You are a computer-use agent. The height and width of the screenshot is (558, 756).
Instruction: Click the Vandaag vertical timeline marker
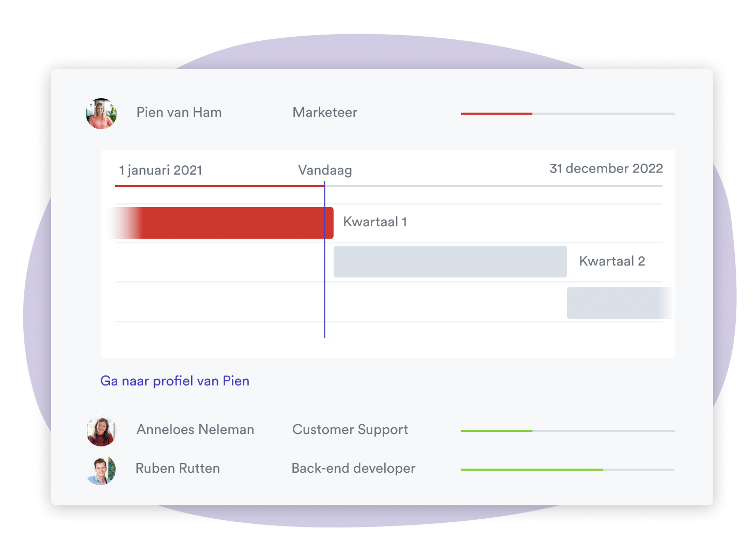(x=325, y=259)
